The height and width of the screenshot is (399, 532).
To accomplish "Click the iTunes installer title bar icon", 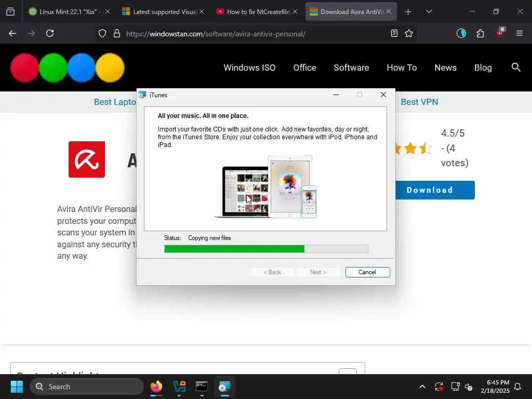I will pyautogui.click(x=142, y=95).
